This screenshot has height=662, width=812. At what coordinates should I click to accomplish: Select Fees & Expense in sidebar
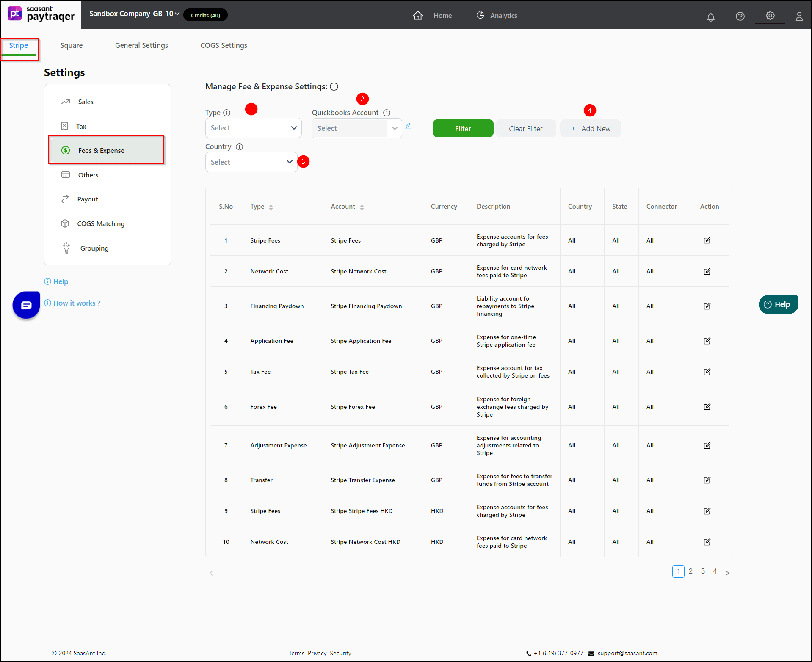coord(107,150)
